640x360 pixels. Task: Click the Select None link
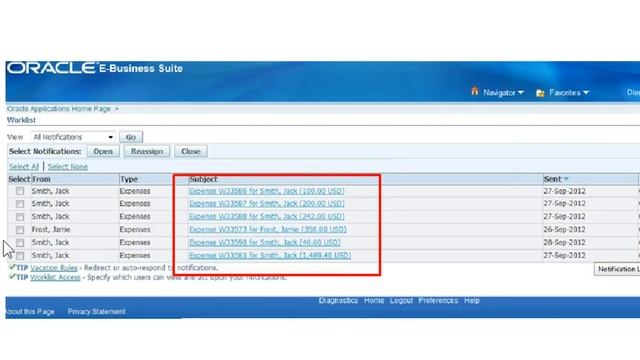tap(68, 167)
